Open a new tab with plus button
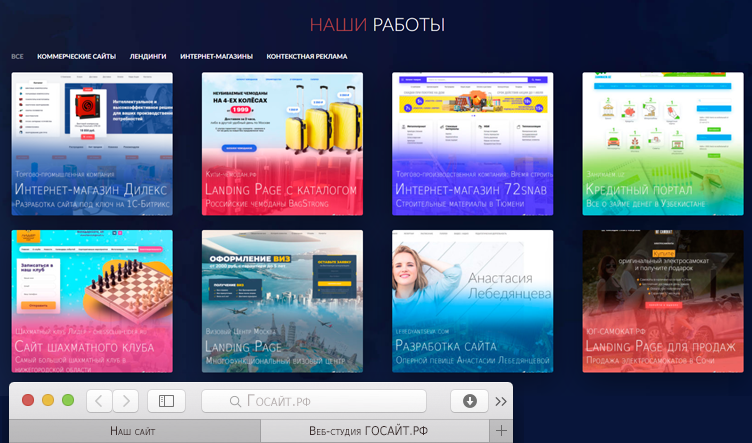 pos(502,431)
